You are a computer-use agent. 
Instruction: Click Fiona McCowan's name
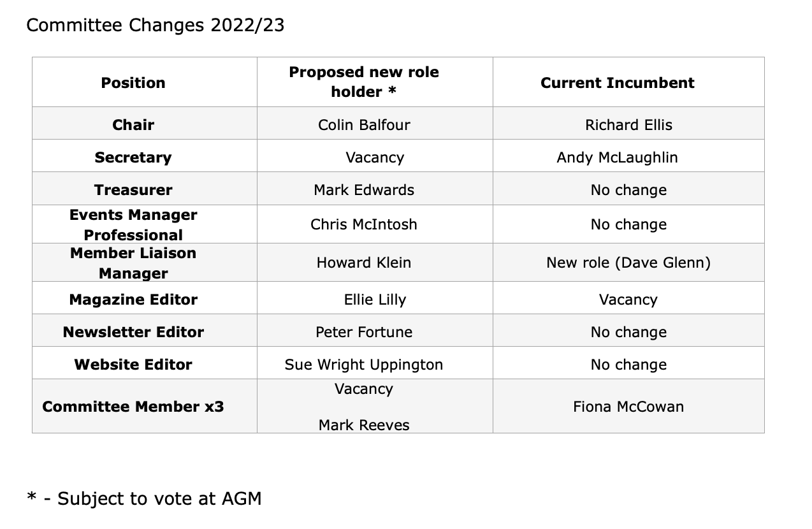pyautogui.click(x=628, y=407)
